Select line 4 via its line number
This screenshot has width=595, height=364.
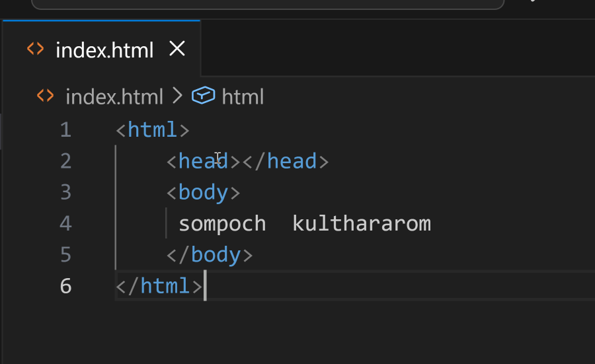pyautogui.click(x=65, y=223)
